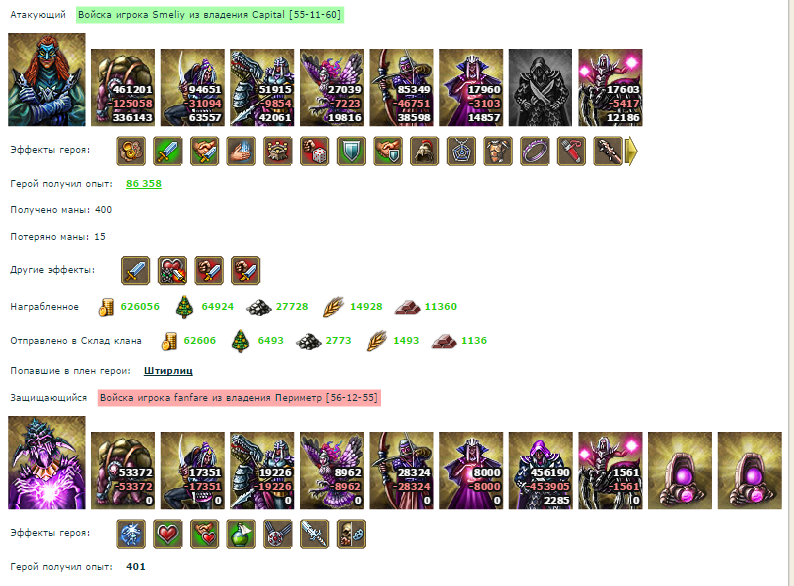Viewport: 794px width, 586px height.
Task: Select the green sword effect icon
Action: [168, 151]
